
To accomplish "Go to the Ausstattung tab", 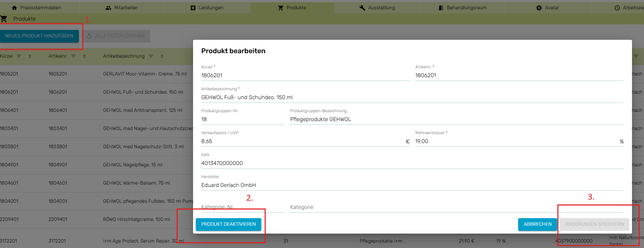I will click(377, 8).
